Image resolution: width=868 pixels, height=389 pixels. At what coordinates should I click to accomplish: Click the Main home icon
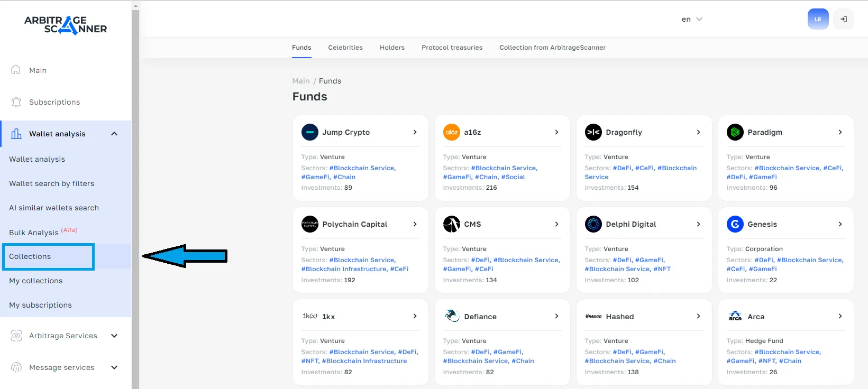coord(16,70)
